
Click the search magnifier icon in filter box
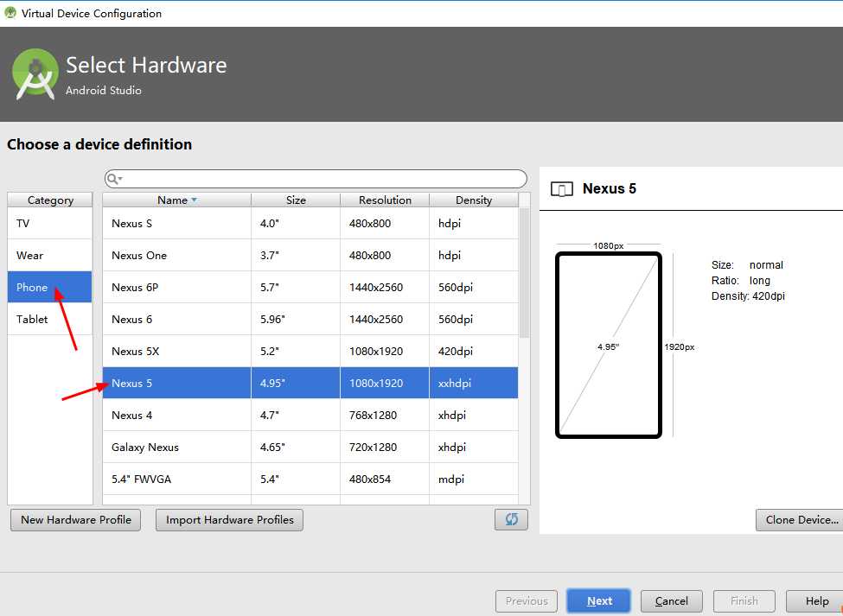(x=113, y=179)
